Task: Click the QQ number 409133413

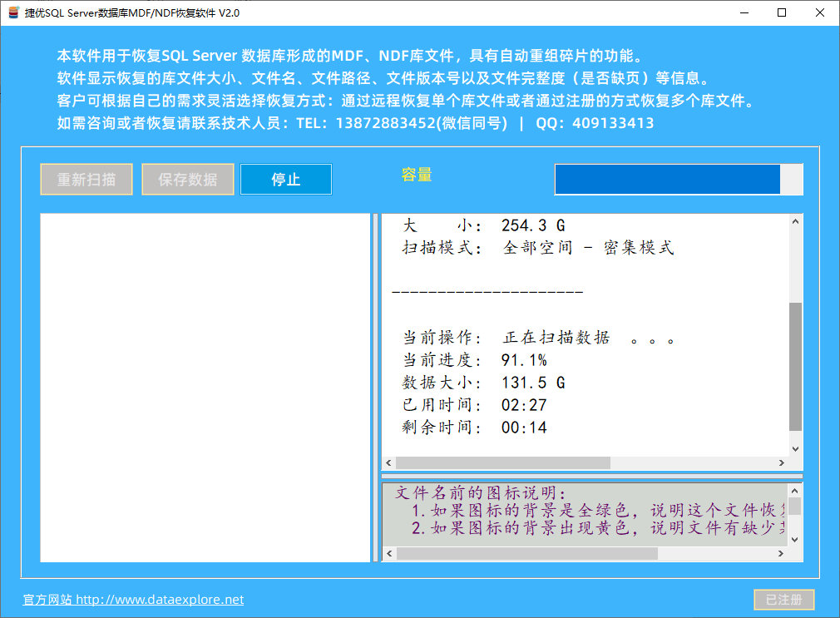Action: coord(614,123)
